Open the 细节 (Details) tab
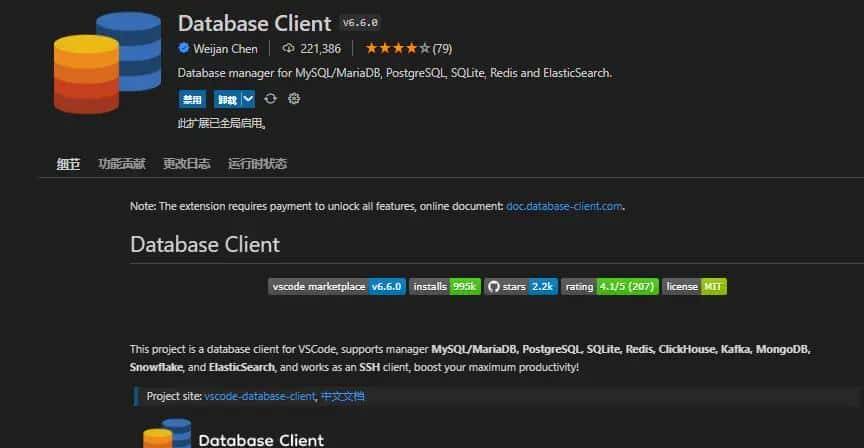 pyautogui.click(x=68, y=164)
